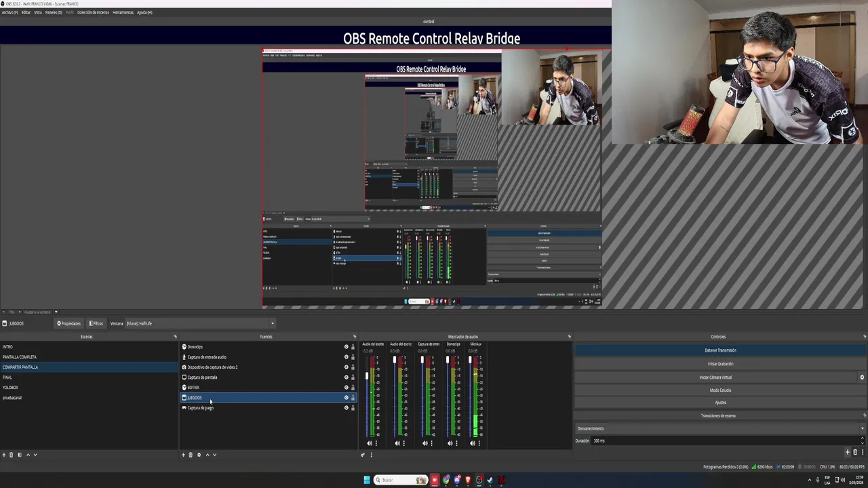Remove the scene transition with the trash icon

point(855,452)
